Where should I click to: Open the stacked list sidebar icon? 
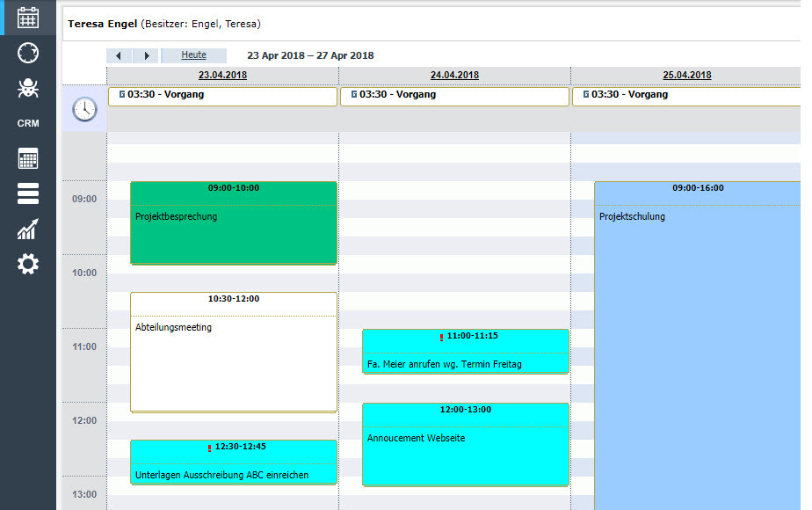(x=28, y=194)
